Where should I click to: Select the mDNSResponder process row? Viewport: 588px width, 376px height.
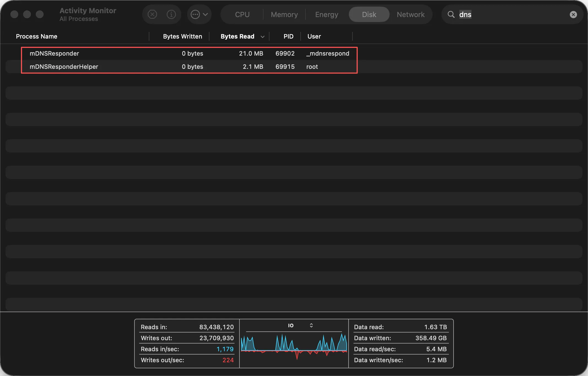[x=54, y=53]
